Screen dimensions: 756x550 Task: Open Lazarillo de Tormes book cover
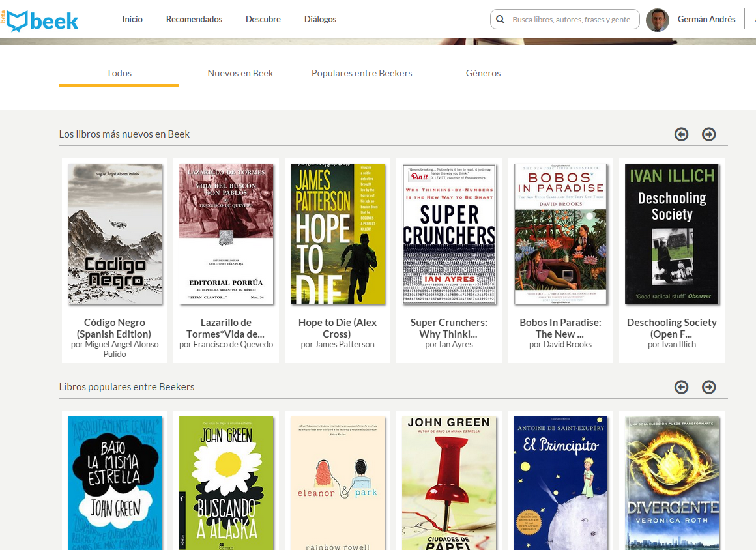click(x=226, y=234)
